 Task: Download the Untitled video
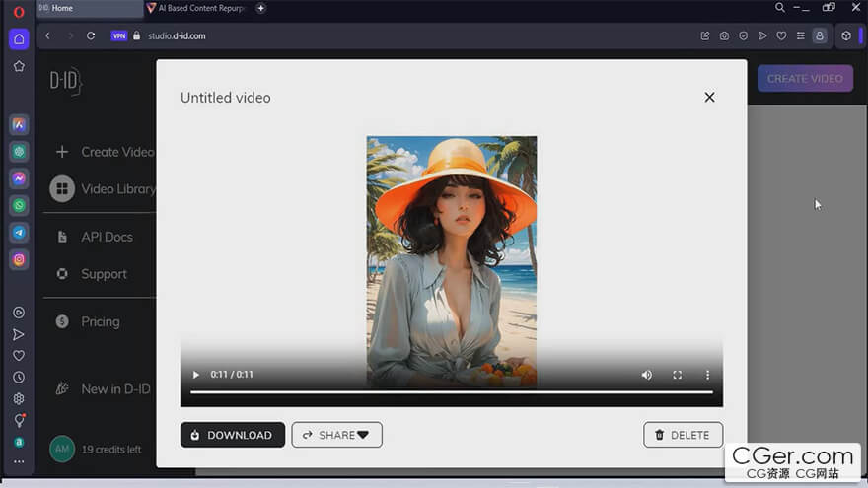pos(232,435)
